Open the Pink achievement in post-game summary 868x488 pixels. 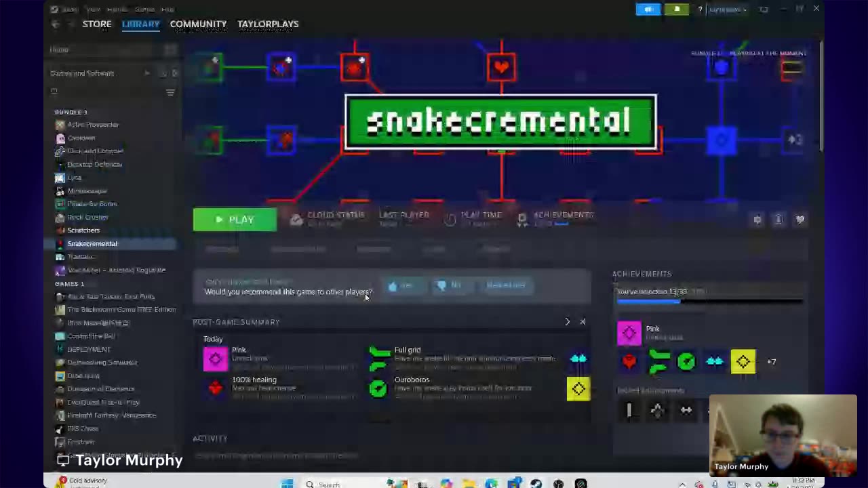click(x=216, y=359)
